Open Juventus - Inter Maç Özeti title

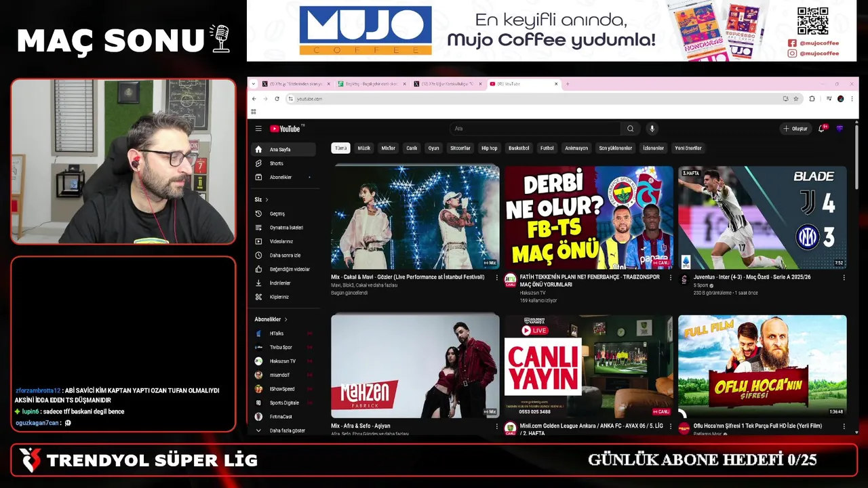tap(751, 277)
